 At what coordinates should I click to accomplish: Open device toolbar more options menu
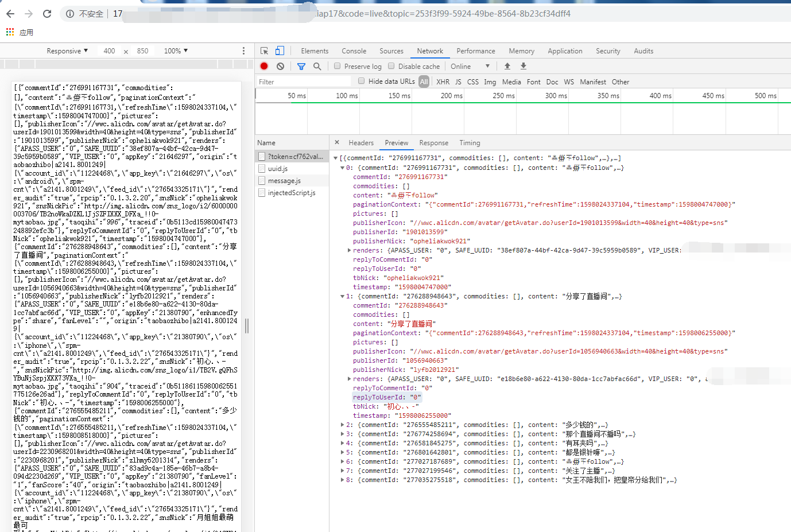pyautogui.click(x=243, y=51)
